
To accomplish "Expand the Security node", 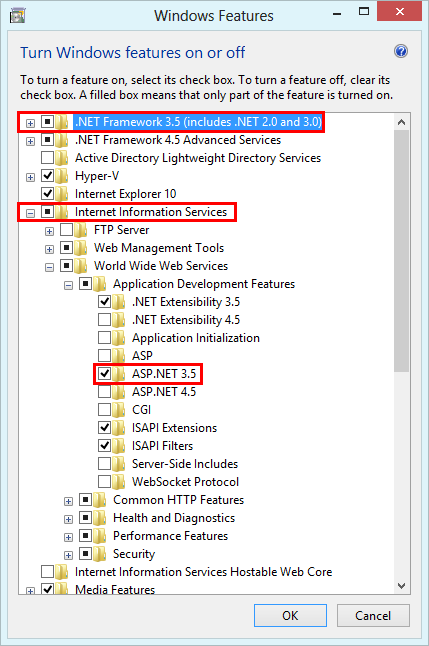I will click(68, 555).
